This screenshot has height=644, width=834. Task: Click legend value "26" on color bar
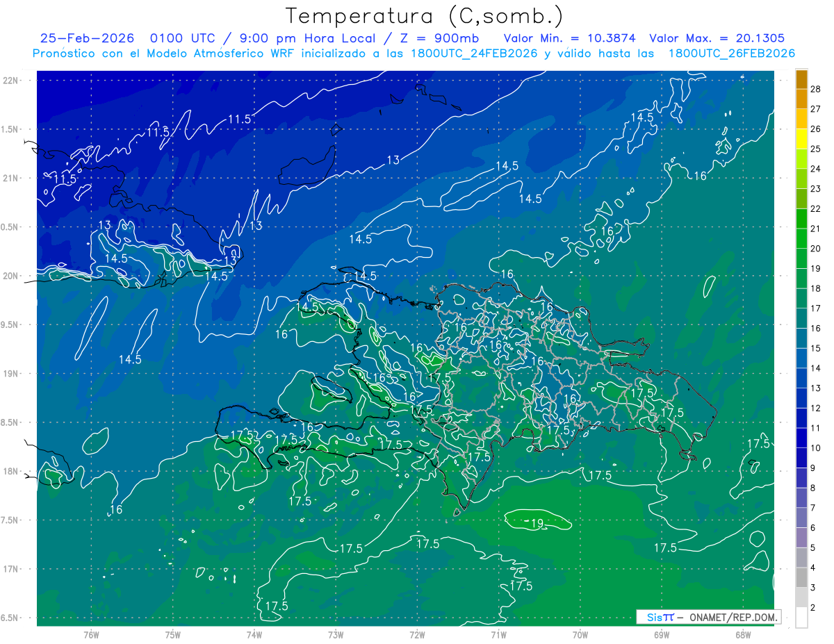[816, 129]
